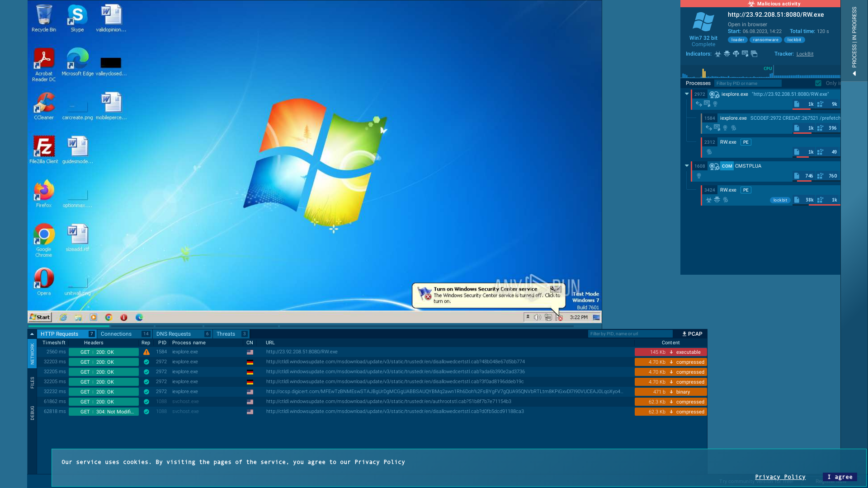The height and width of the screenshot is (488, 868).
Task: Click the Show Desktop monitor tray icon
Action: (x=596, y=317)
